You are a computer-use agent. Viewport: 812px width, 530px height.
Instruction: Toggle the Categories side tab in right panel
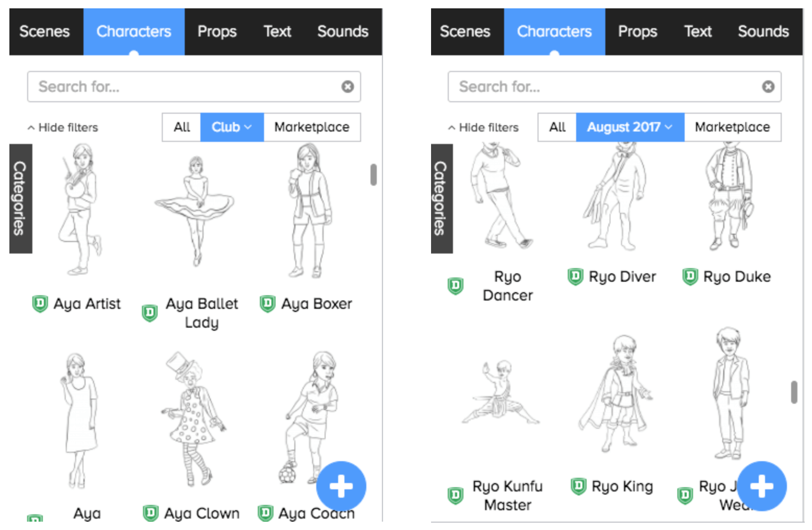click(x=441, y=199)
